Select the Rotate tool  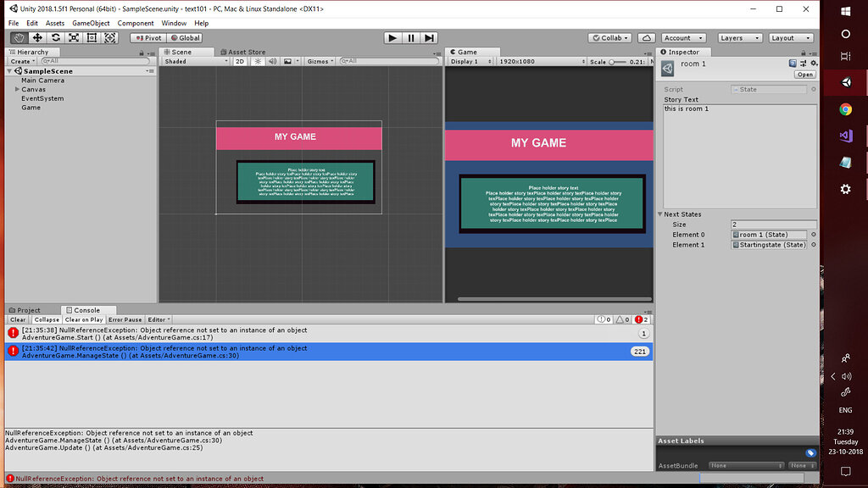point(55,37)
